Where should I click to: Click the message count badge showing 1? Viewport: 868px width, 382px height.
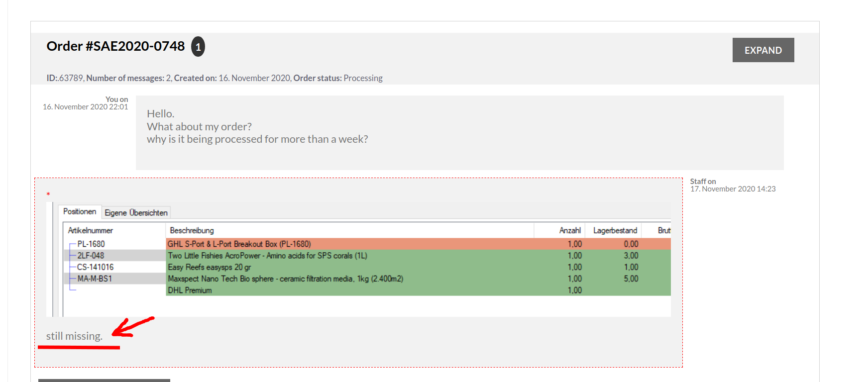click(198, 47)
